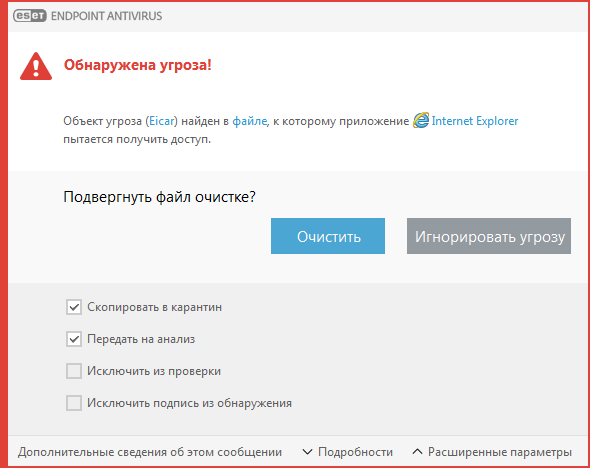The height and width of the screenshot is (468, 590).
Task: Open Дополнительные сведения об этом сообщении
Action: click(x=150, y=452)
